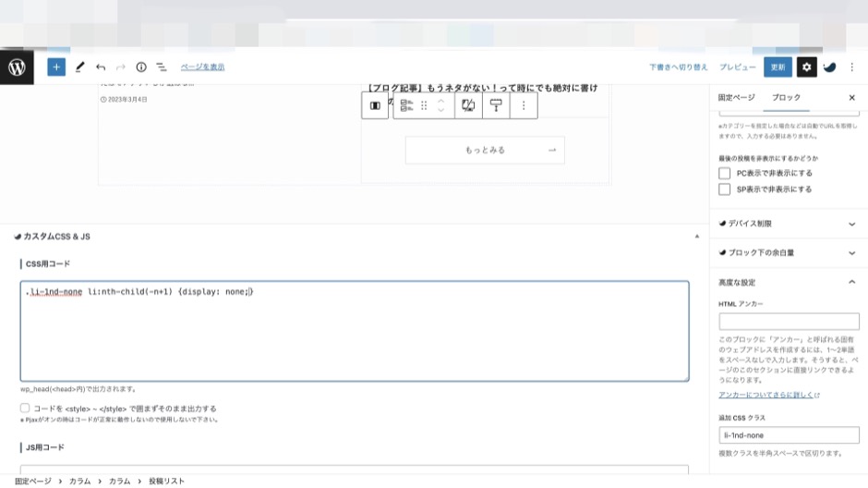Click the HTML アンカー input field

click(x=789, y=322)
